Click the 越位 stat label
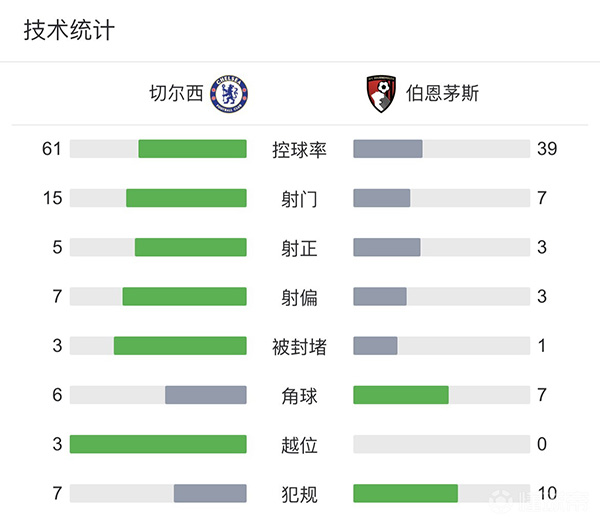Image resolution: width=600 pixels, height=519 pixels. click(300, 445)
